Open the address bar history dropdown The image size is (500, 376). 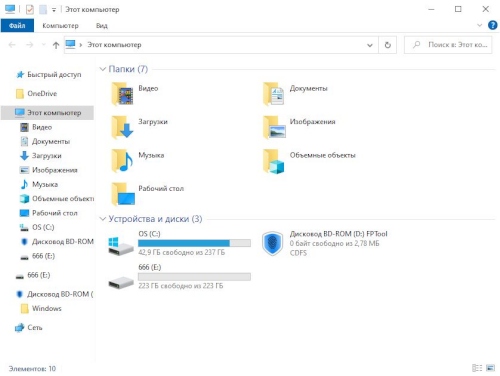[x=370, y=45]
